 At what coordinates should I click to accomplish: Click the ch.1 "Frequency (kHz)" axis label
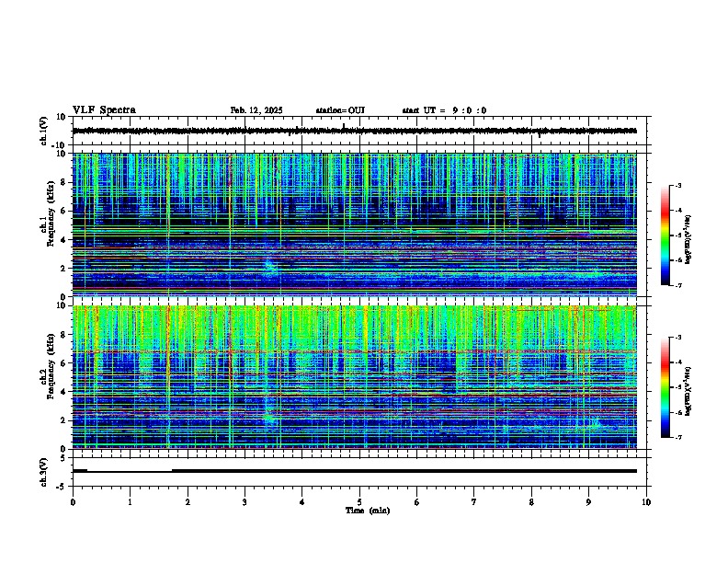(x=51, y=213)
